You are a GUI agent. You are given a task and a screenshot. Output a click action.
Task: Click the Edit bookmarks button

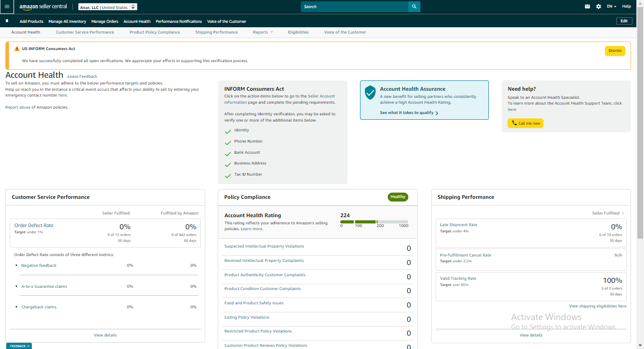(624, 21)
